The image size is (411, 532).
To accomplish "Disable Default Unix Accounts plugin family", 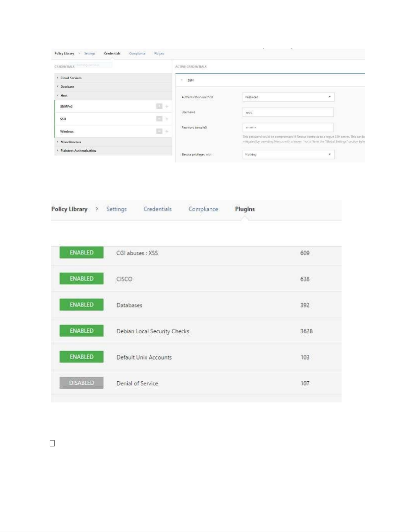I will [x=82, y=357].
